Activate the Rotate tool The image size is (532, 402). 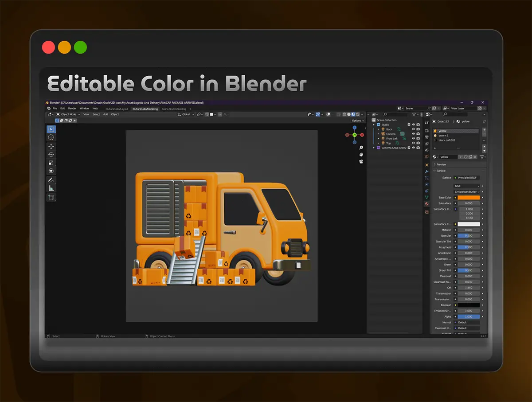(x=51, y=154)
